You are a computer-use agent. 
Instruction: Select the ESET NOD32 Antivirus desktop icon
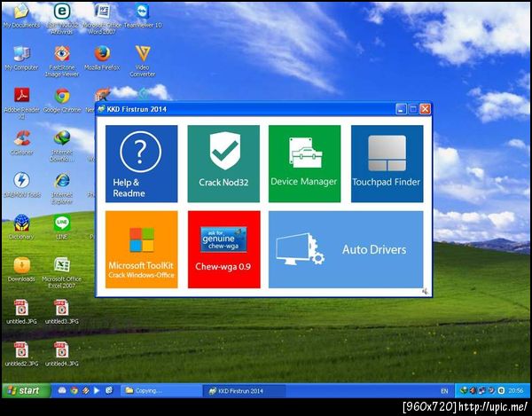pyautogui.click(x=62, y=19)
